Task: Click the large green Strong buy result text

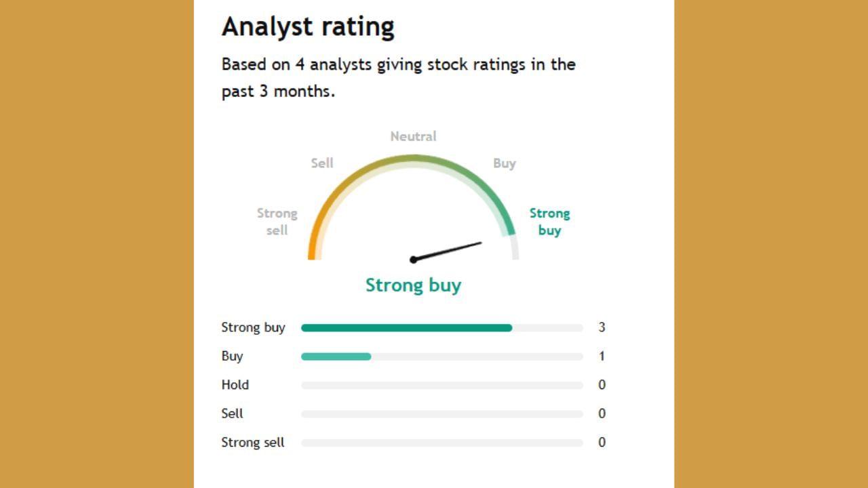Action: tap(413, 285)
